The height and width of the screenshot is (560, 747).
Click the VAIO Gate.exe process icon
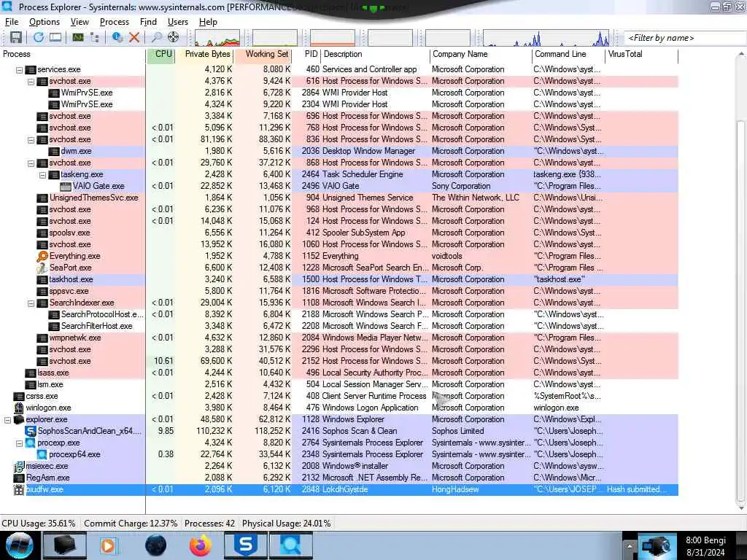click(x=66, y=186)
